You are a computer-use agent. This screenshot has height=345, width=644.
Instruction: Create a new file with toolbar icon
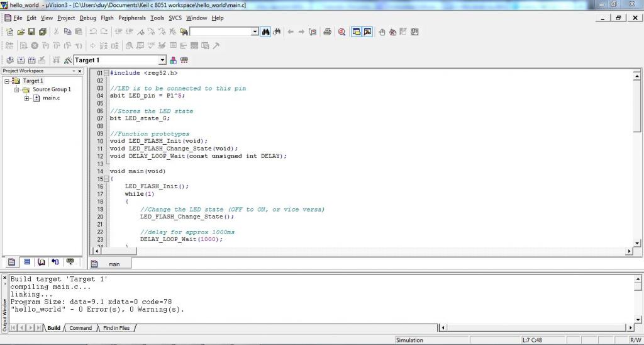(x=10, y=32)
